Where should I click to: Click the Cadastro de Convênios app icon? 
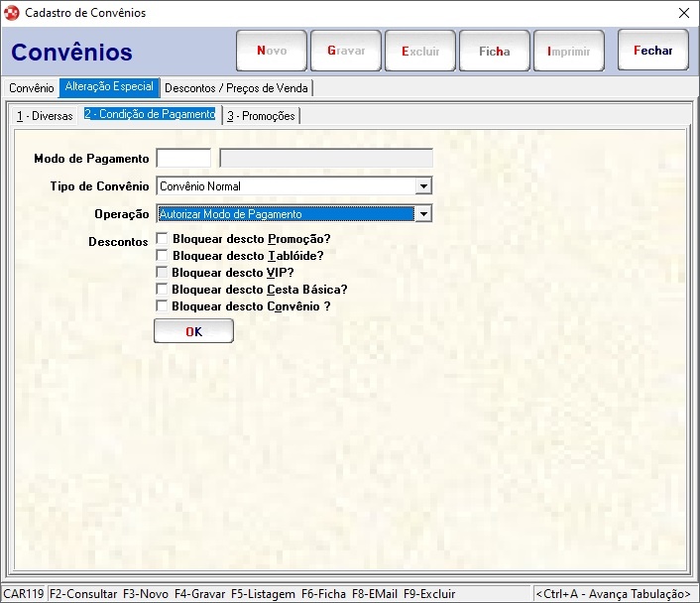pyautogui.click(x=12, y=13)
